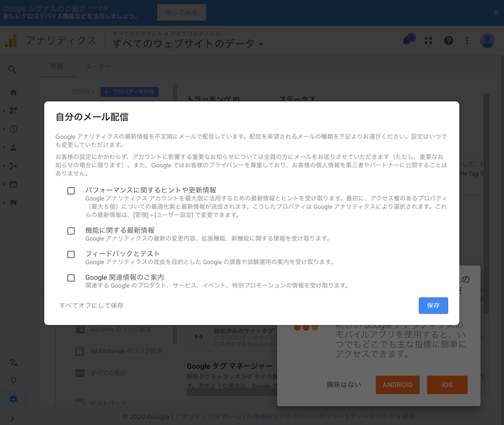The height and width of the screenshot is (425, 504).
Task: Close the Google シグナル banner
Action: (x=496, y=13)
